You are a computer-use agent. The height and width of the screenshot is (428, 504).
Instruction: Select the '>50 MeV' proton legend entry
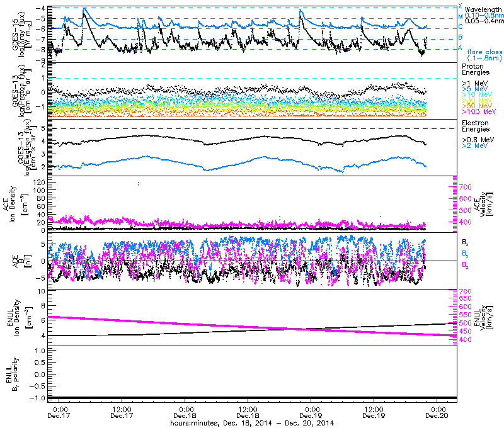(x=477, y=106)
